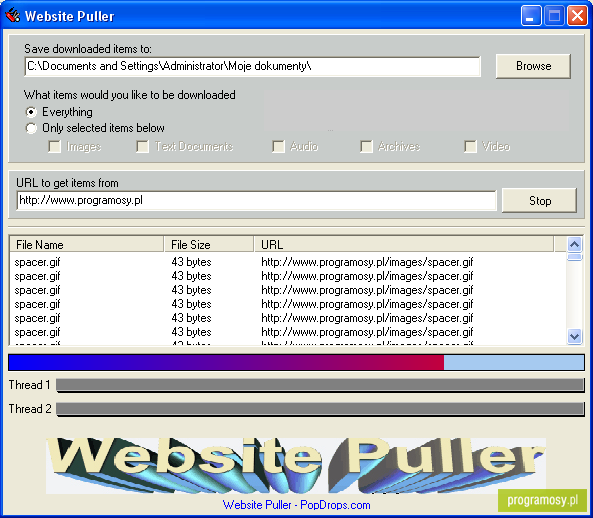Viewport: 593px width, 518px height.
Task: Click the Website Puller title bar icon
Action: click(12, 16)
